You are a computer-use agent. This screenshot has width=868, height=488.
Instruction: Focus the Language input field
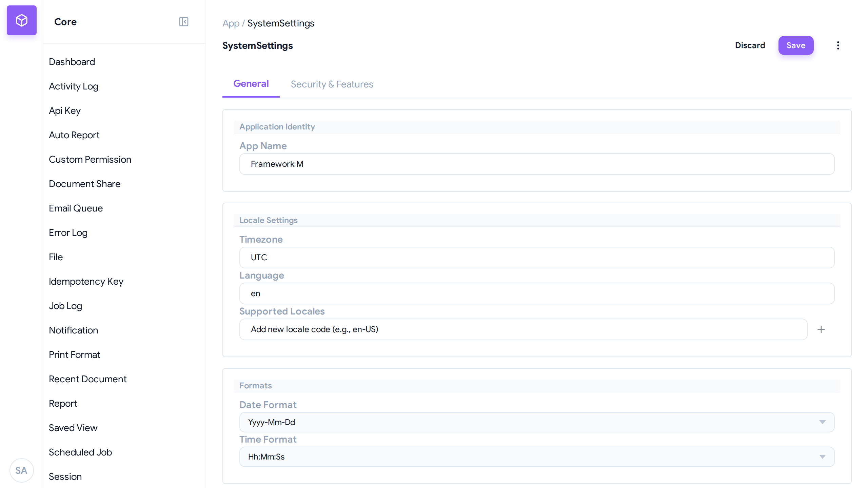537,293
